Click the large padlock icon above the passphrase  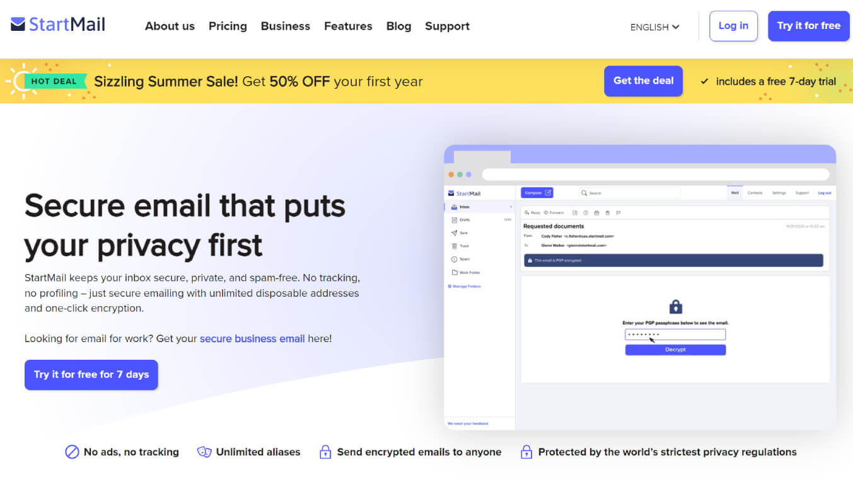pos(675,307)
